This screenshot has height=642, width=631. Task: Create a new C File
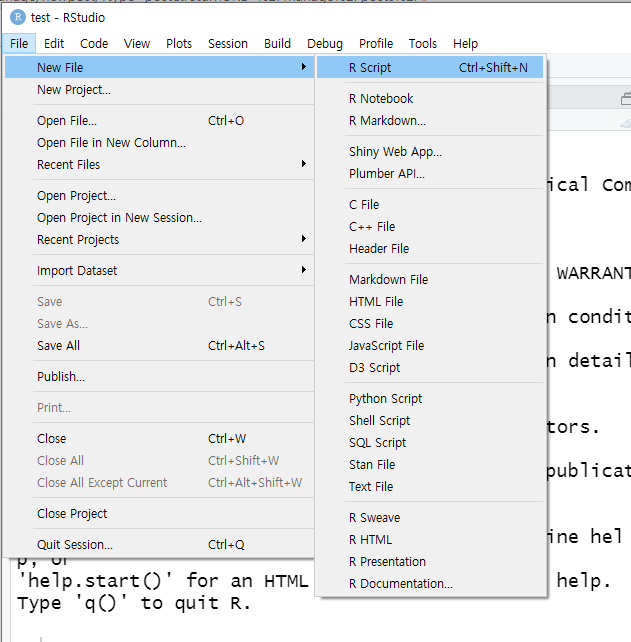[x=430, y=204]
